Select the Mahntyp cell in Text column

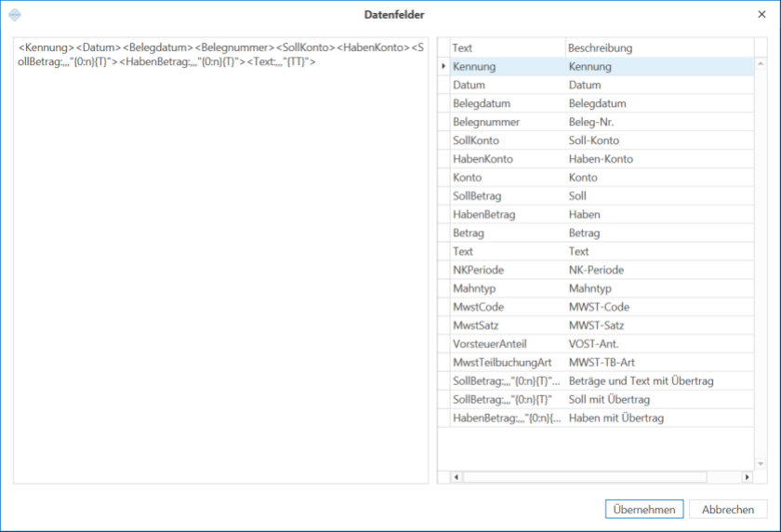(x=508, y=288)
